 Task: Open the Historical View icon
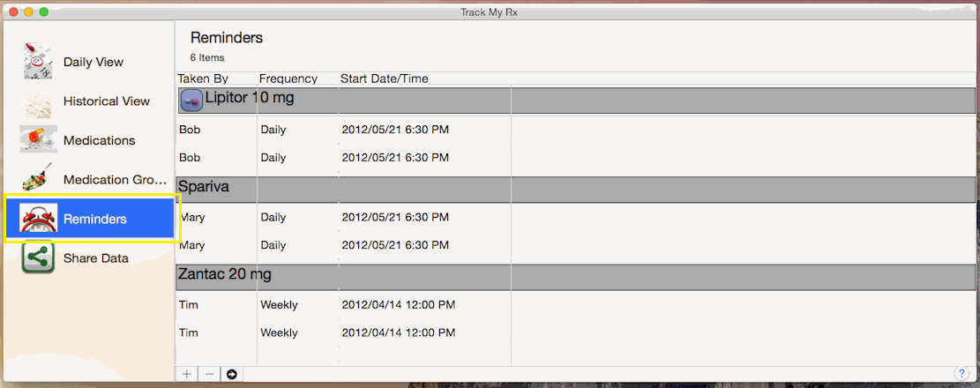point(38,101)
